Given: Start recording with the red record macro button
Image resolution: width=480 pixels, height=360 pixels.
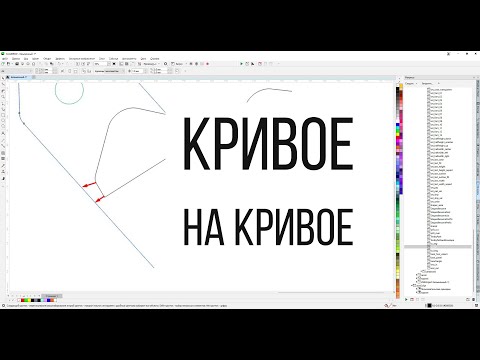Looking at the screenshot, I should (x=207, y=64).
